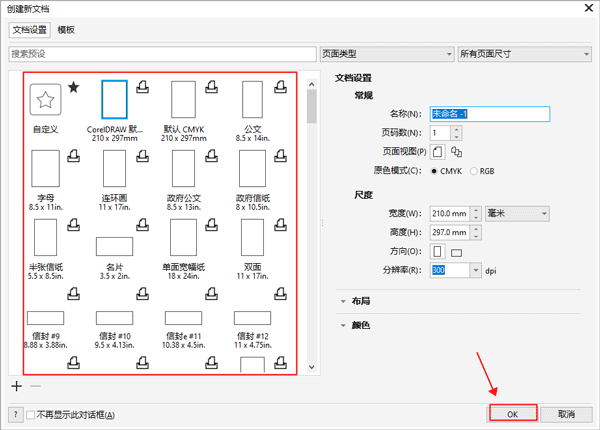The image size is (600, 430).
Task: Click the print icon beside 连环画 preset
Action: pos(142,156)
